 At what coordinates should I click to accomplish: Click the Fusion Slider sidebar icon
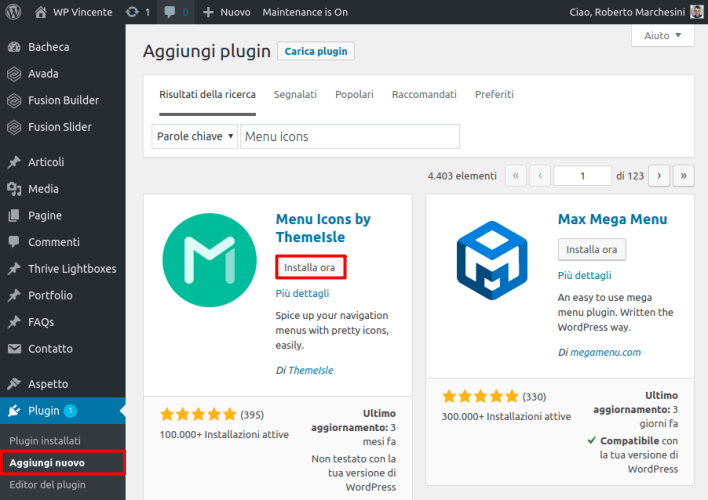pyautogui.click(x=14, y=127)
